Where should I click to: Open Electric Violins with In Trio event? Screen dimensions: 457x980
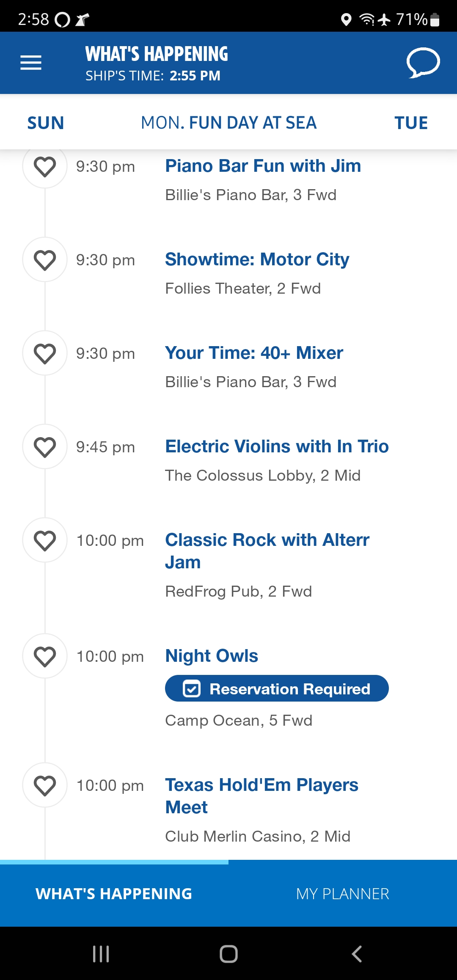277,446
